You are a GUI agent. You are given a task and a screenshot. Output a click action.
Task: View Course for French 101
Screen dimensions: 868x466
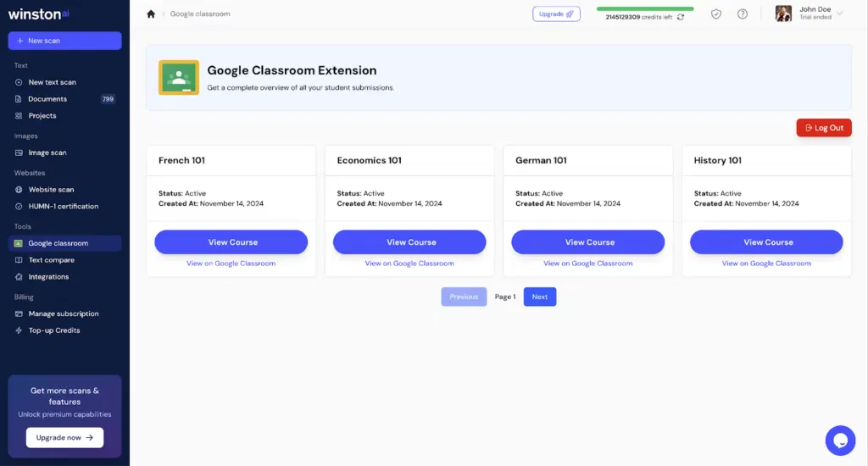(231, 242)
